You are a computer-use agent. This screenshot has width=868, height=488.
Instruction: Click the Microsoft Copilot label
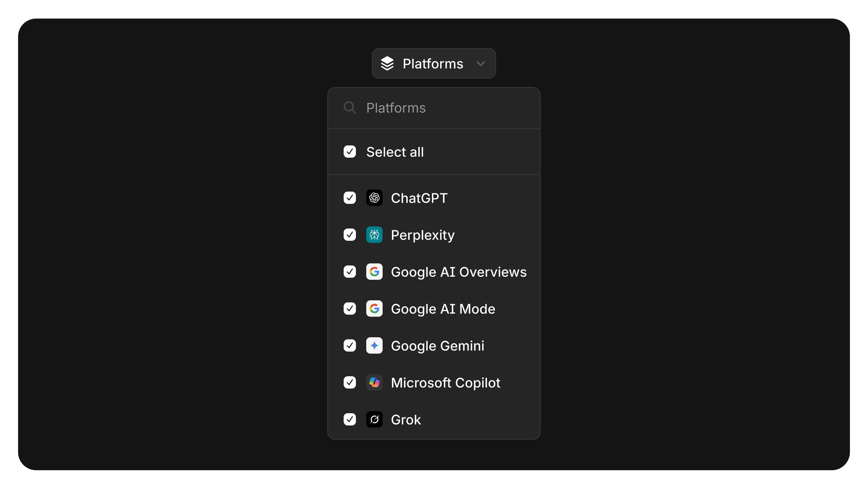tap(446, 383)
